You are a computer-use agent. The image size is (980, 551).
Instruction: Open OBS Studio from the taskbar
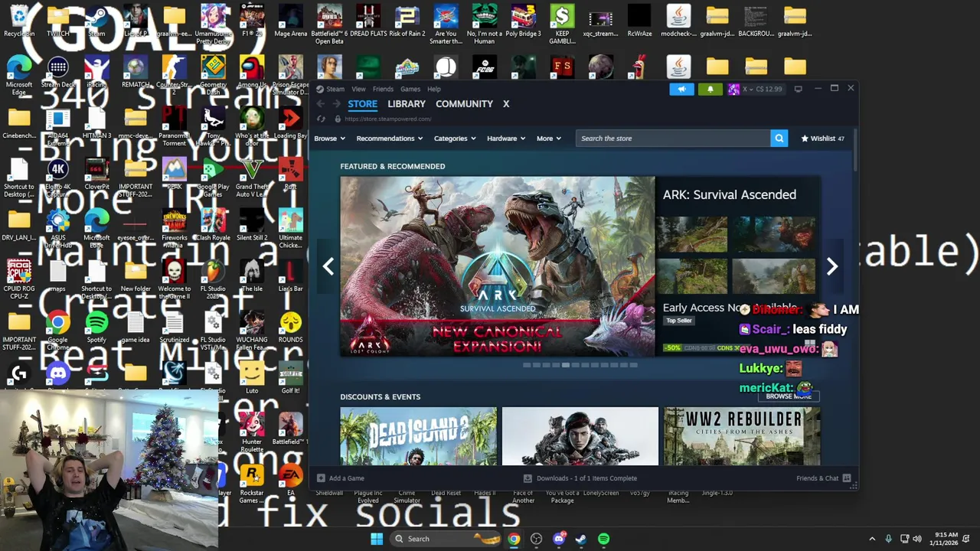[536, 539]
